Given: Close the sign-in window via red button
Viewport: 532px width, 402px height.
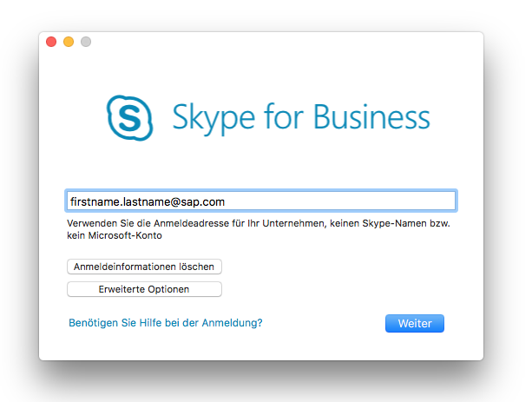Looking at the screenshot, I should (x=51, y=42).
